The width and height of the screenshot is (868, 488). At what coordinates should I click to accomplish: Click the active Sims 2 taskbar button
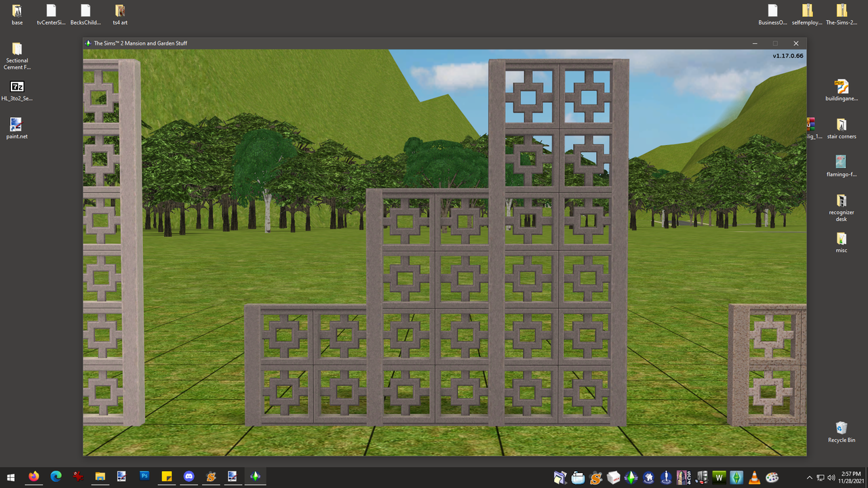pyautogui.click(x=255, y=477)
